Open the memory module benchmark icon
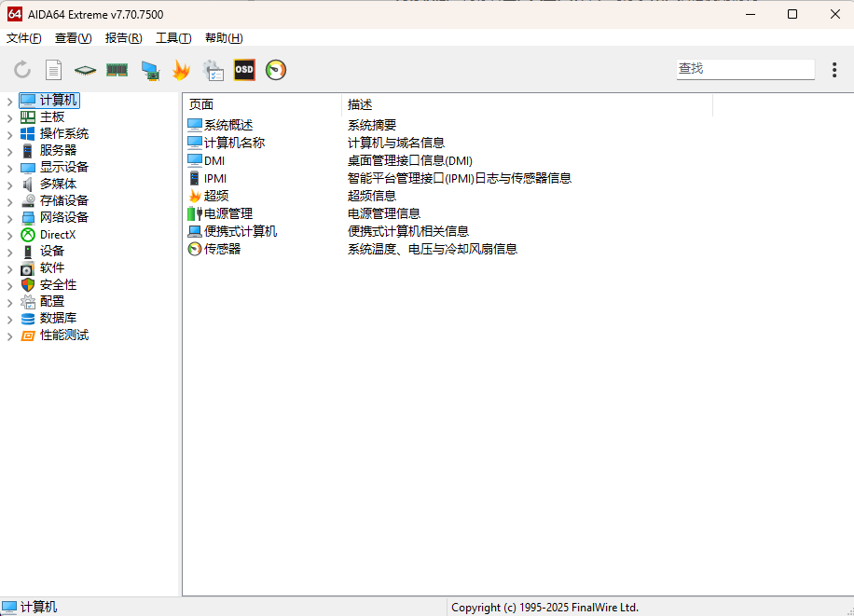Image resolution: width=854 pixels, height=616 pixels. [117, 70]
